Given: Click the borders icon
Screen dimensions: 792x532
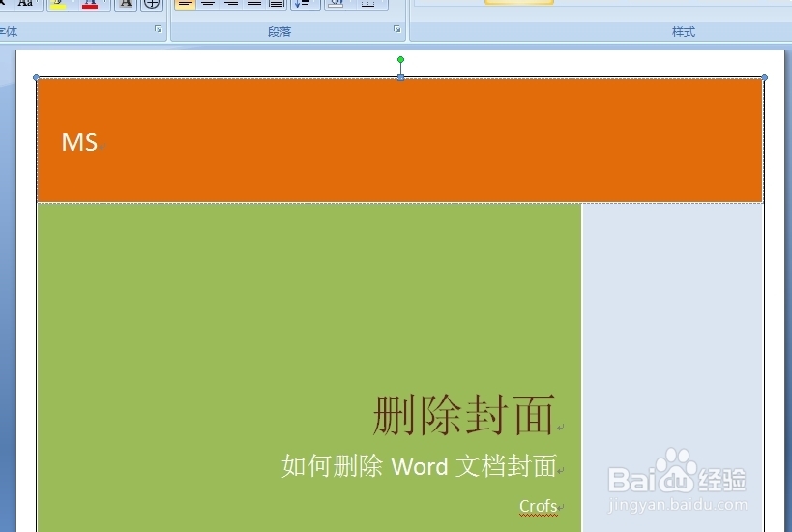Looking at the screenshot, I should pos(367,4).
